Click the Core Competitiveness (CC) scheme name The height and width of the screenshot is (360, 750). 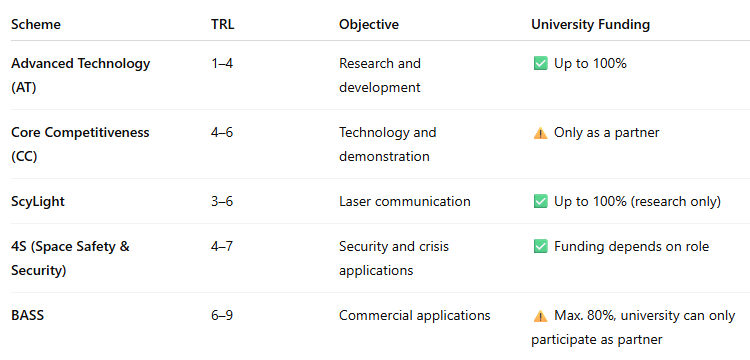point(80,144)
